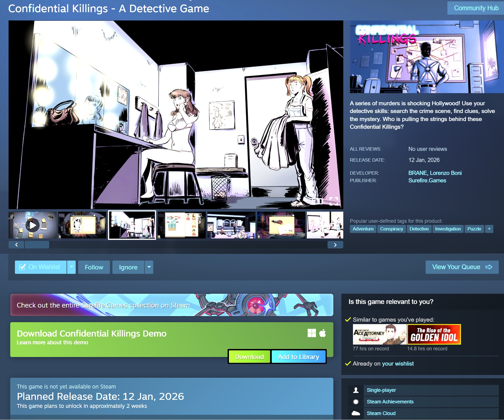Click the Single-player person icon
Screen dimensions: 504x420
[x=356, y=390]
